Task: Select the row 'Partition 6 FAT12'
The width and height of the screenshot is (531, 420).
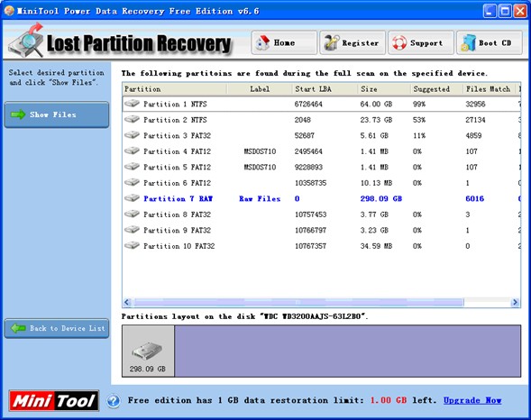Action: click(322, 183)
